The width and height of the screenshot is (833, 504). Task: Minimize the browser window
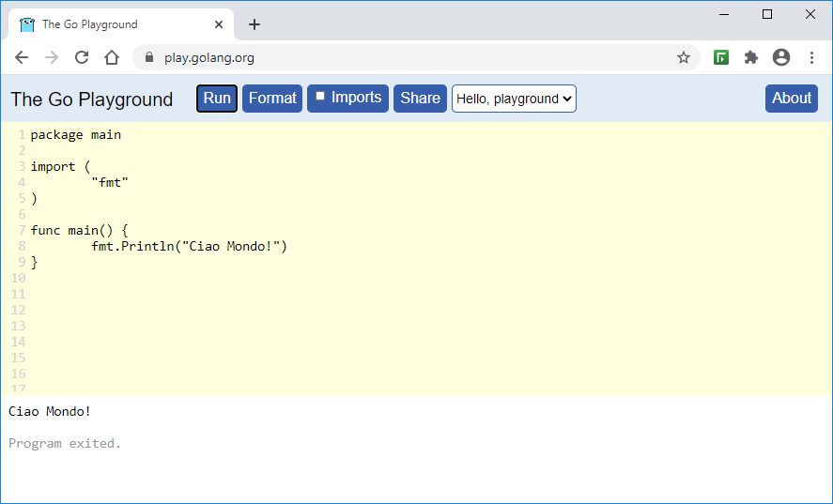coord(724,14)
